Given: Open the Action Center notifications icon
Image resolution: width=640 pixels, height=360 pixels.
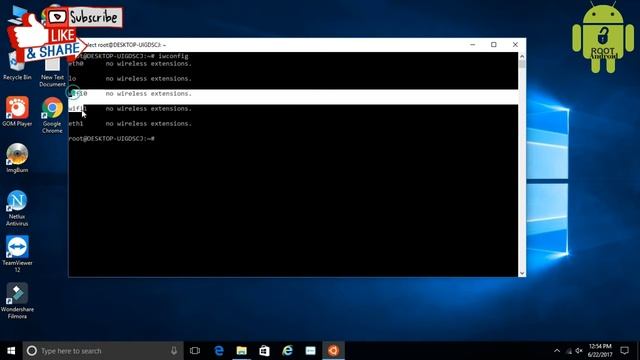Looking at the screenshot, I should tap(624, 351).
